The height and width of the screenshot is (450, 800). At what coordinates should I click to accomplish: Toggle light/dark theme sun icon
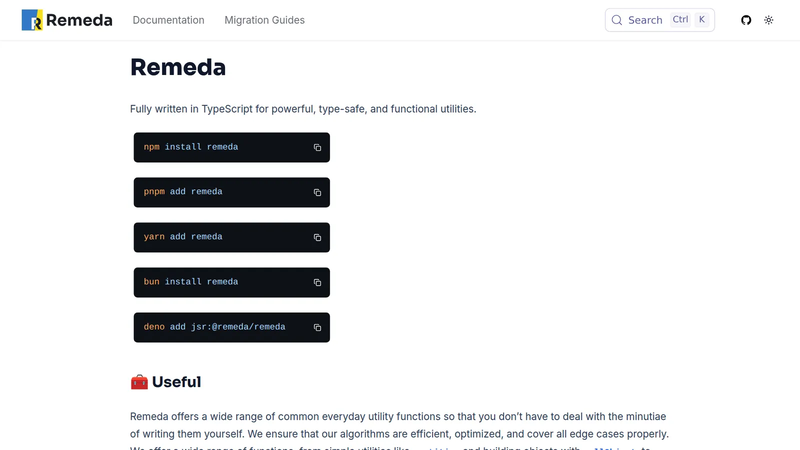coord(768,20)
